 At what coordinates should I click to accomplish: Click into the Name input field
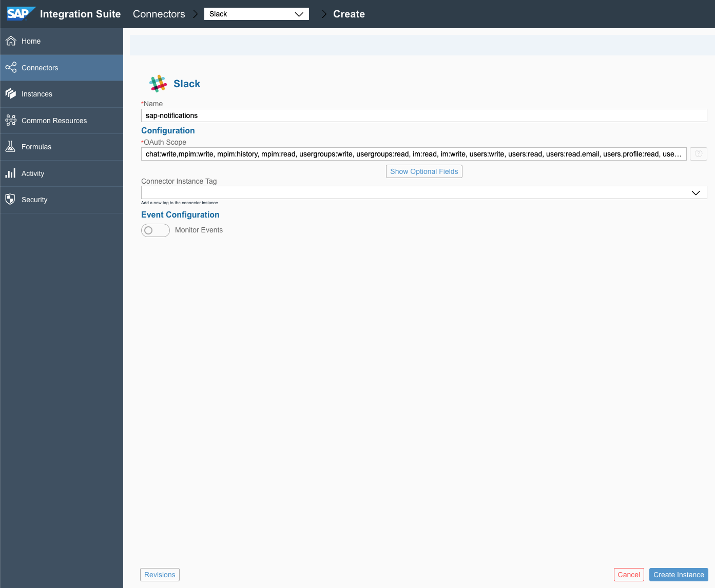(x=424, y=115)
